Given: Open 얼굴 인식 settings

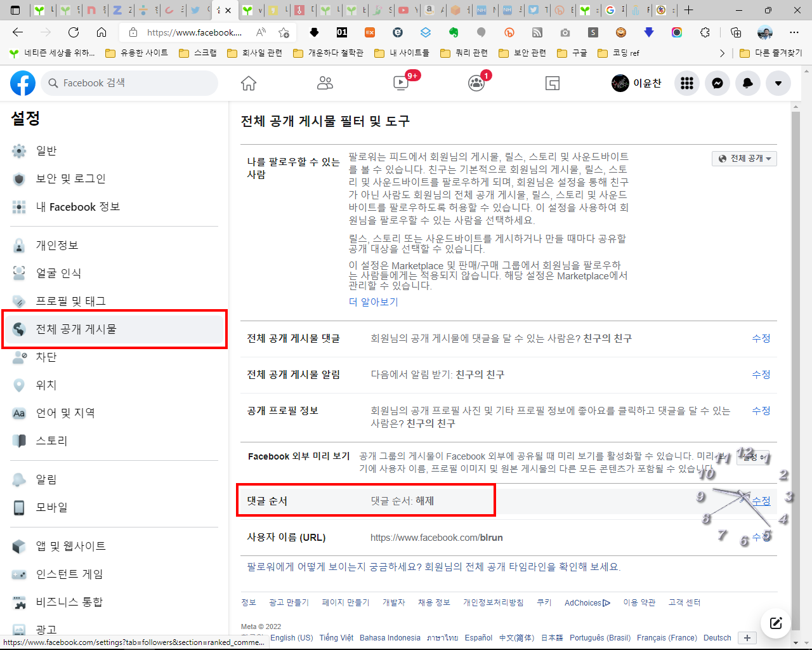Looking at the screenshot, I should [x=114, y=273].
